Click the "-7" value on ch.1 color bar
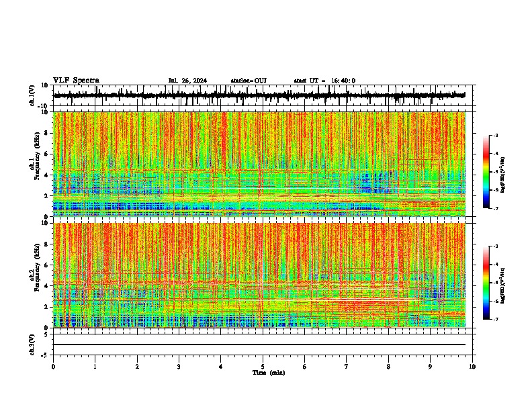This screenshot has height=411, width=532. (x=496, y=208)
